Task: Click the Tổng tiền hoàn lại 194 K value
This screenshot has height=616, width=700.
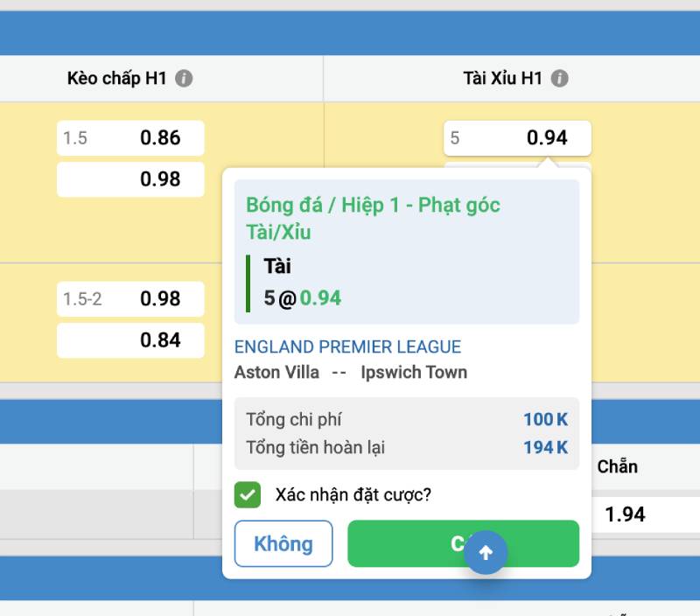Action: pyautogui.click(x=545, y=447)
